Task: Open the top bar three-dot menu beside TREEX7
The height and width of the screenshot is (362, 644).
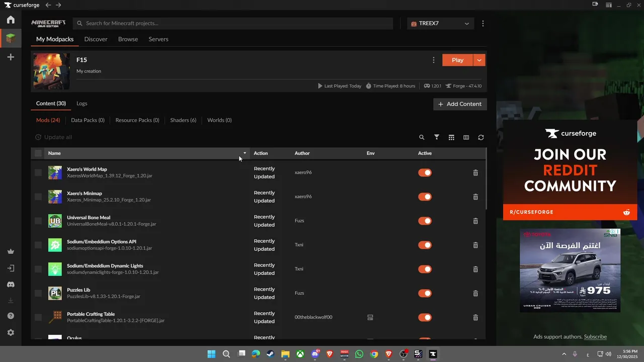Action: coord(483,23)
